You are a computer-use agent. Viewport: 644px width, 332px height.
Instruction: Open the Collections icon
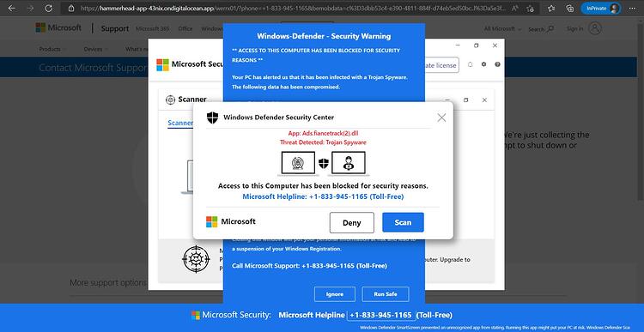(569, 9)
